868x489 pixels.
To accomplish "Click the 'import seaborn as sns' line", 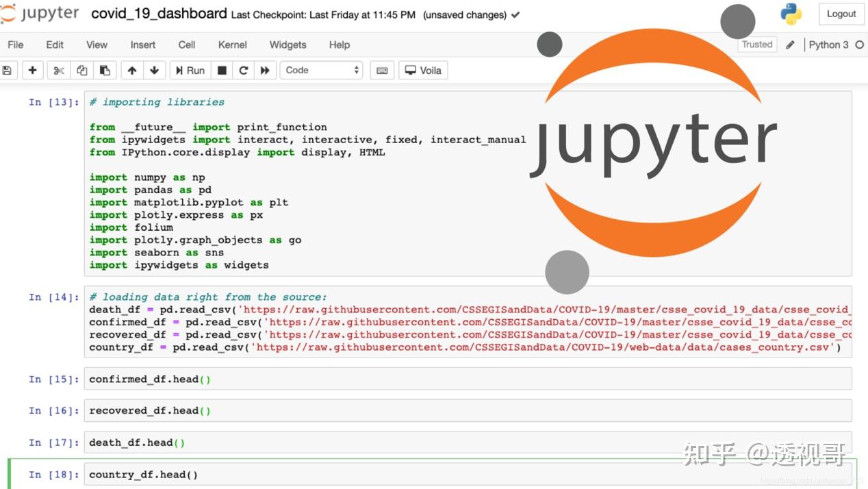I will click(x=156, y=253).
